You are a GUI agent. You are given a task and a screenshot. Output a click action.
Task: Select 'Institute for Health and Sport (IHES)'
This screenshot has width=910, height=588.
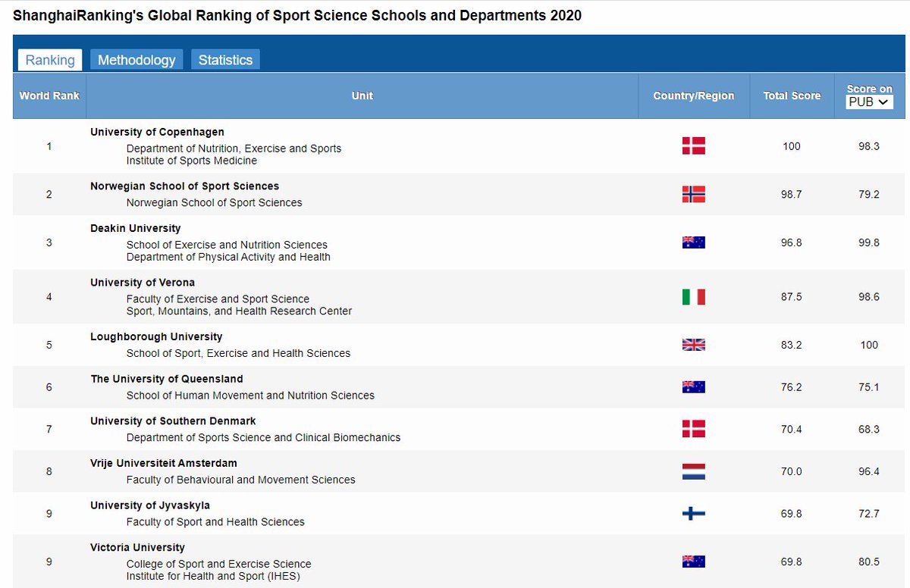[x=213, y=576]
